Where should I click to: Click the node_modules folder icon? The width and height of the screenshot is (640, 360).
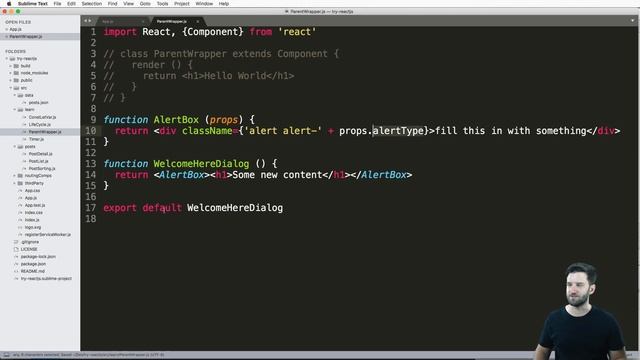tap(16, 73)
